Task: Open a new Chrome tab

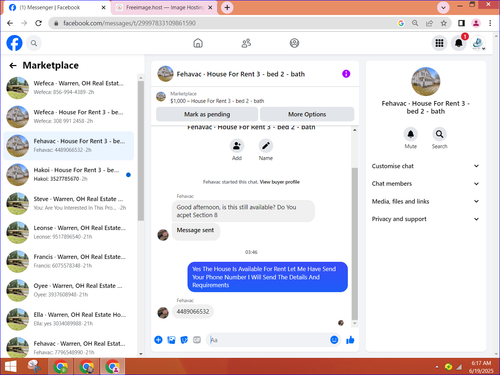Action: 227,7
